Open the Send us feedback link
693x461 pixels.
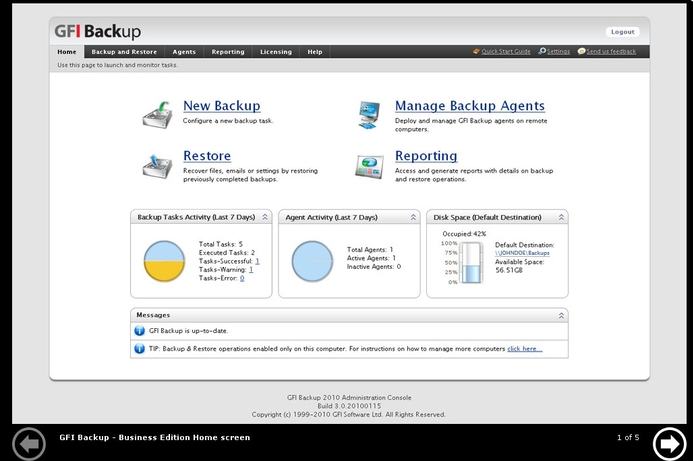click(611, 52)
